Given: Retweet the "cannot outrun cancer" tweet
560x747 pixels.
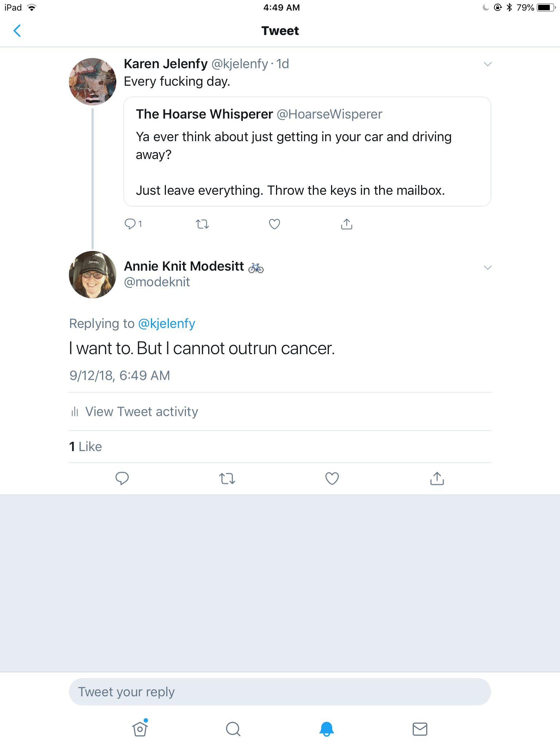Looking at the screenshot, I should [227, 478].
